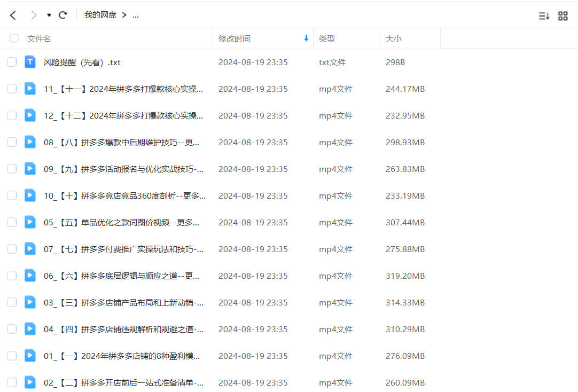Open file 风险提醒（先看）.txt
The height and width of the screenshot is (392, 578).
tap(82, 62)
